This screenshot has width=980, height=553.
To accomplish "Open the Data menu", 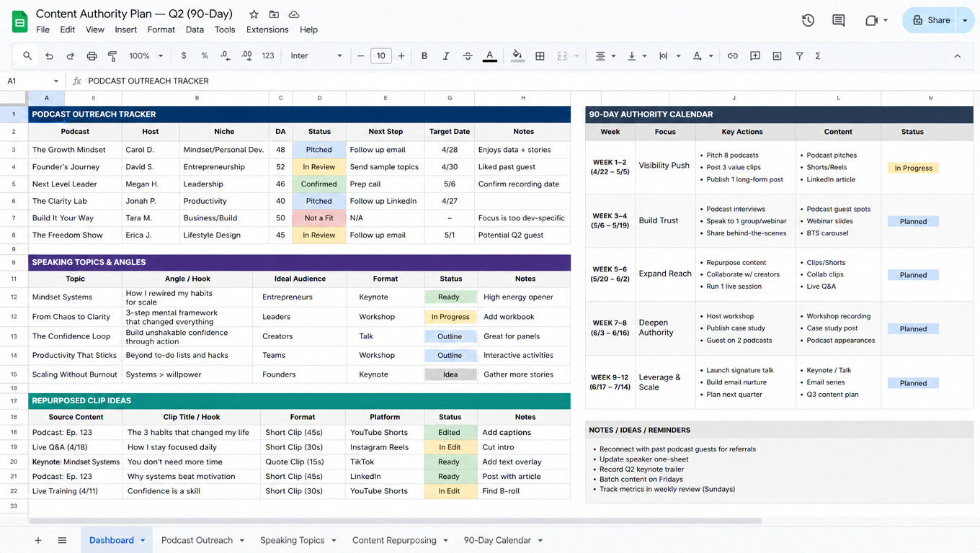I will click(x=195, y=30).
